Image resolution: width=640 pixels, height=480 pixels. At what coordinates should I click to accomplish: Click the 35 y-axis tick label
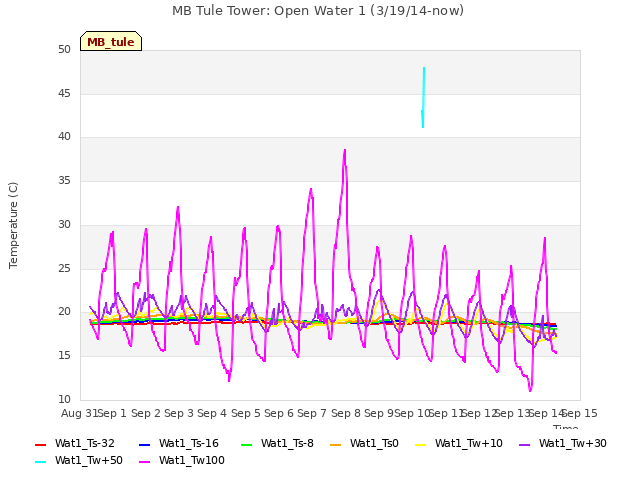coord(64,180)
